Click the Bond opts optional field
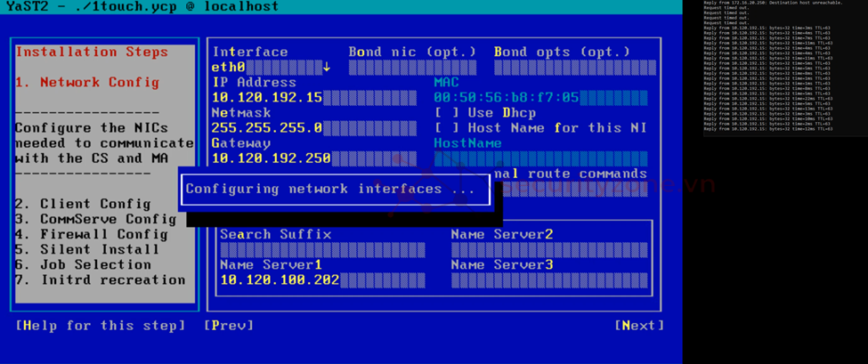Screen dimensions: 868x364 pos(574,68)
